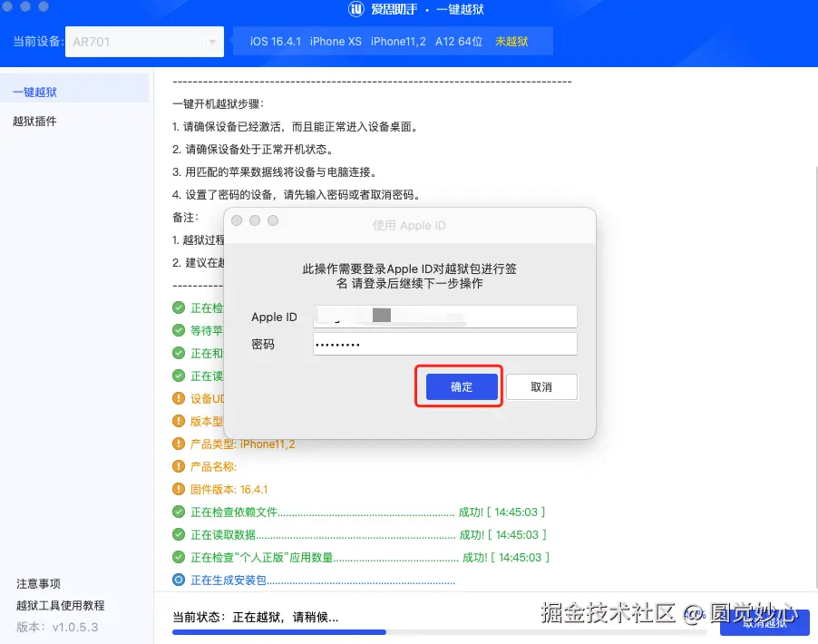Click the 确定 button in Apple ID dialog
This screenshot has height=644, width=818.
click(462, 386)
